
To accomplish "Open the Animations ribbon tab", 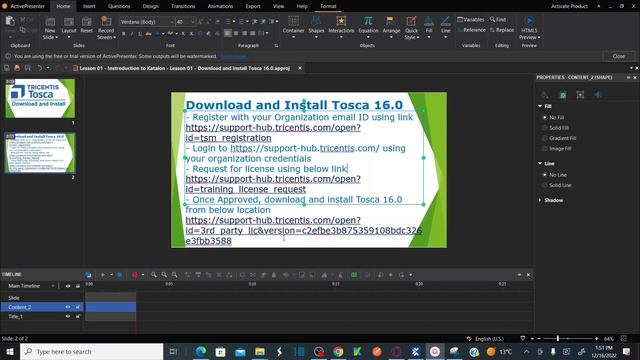I will (x=220, y=6).
